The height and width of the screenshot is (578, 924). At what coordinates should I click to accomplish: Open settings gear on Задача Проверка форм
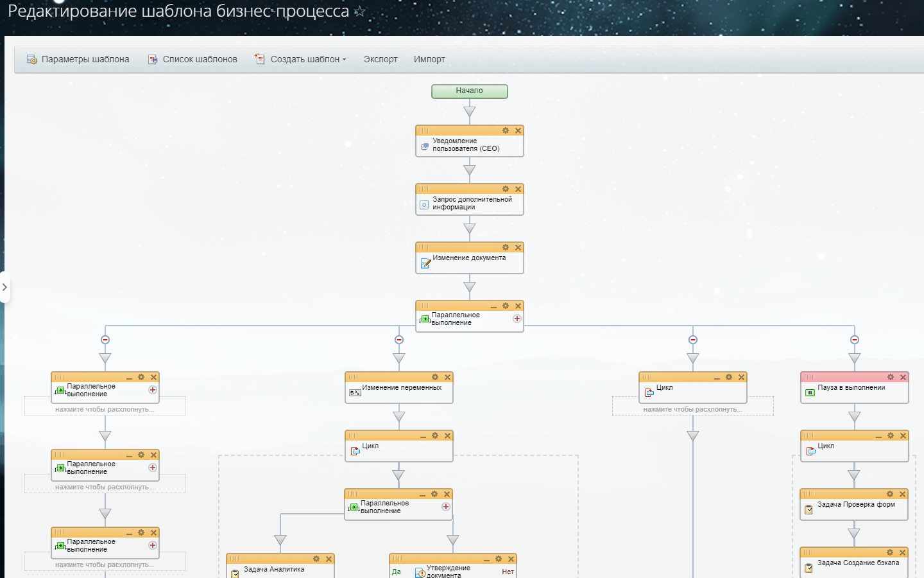tap(889, 494)
